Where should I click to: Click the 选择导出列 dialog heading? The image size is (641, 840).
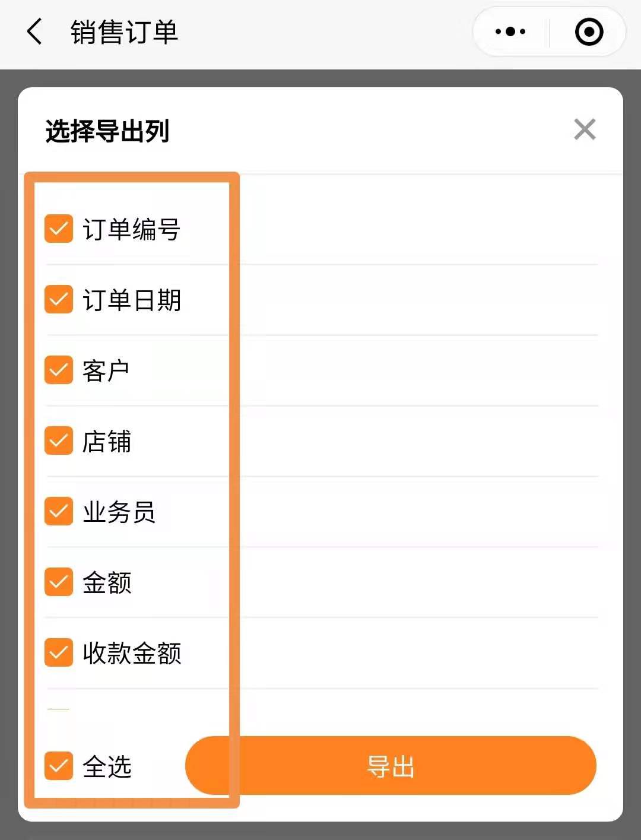107,131
